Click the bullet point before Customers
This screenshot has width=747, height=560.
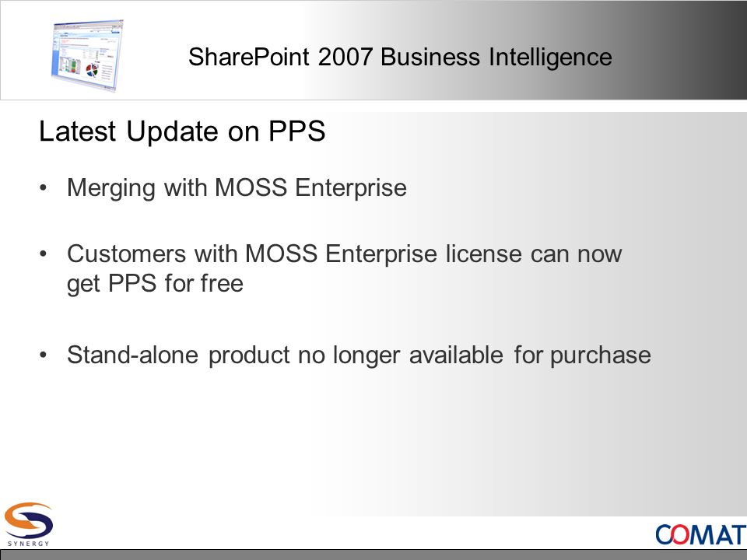(x=44, y=254)
